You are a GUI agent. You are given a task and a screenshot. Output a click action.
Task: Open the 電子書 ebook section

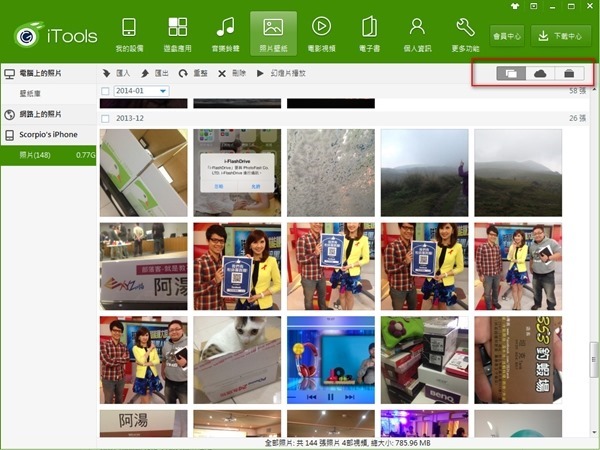click(x=369, y=33)
